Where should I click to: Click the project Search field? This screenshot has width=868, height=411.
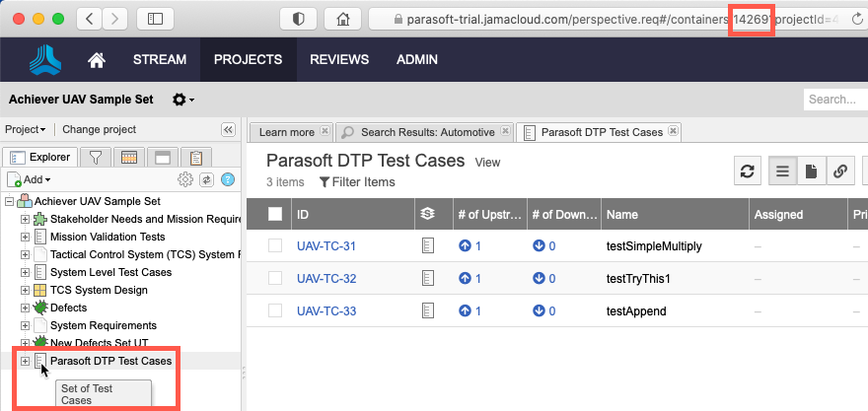pyautogui.click(x=835, y=100)
